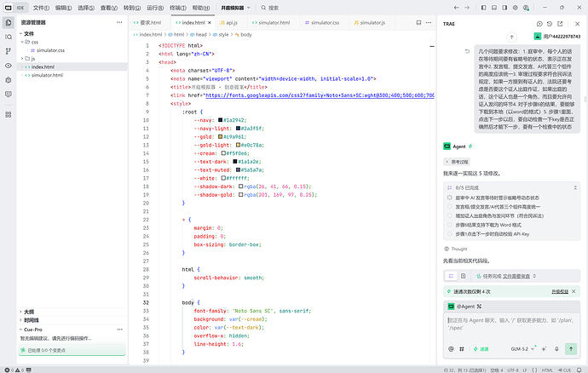Open the Google Fonts URL on line 7
Image resolution: width=588 pixels, height=373 pixels.
coord(320,95)
